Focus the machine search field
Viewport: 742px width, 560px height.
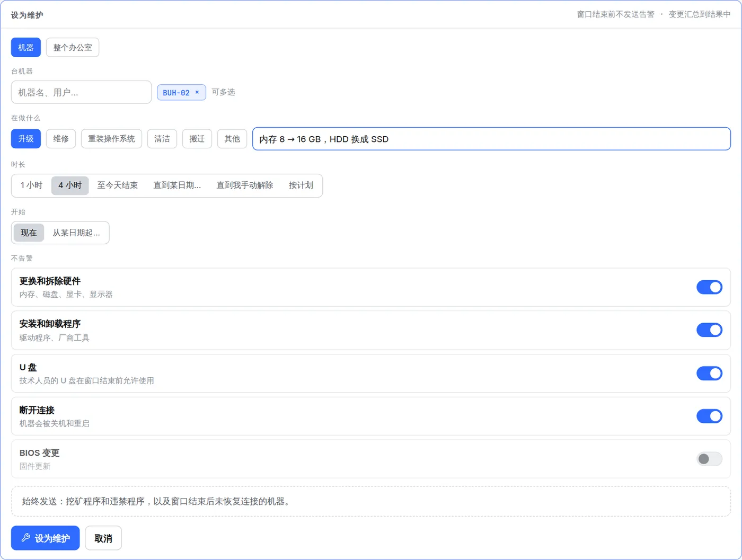click(x=81, y=92)
